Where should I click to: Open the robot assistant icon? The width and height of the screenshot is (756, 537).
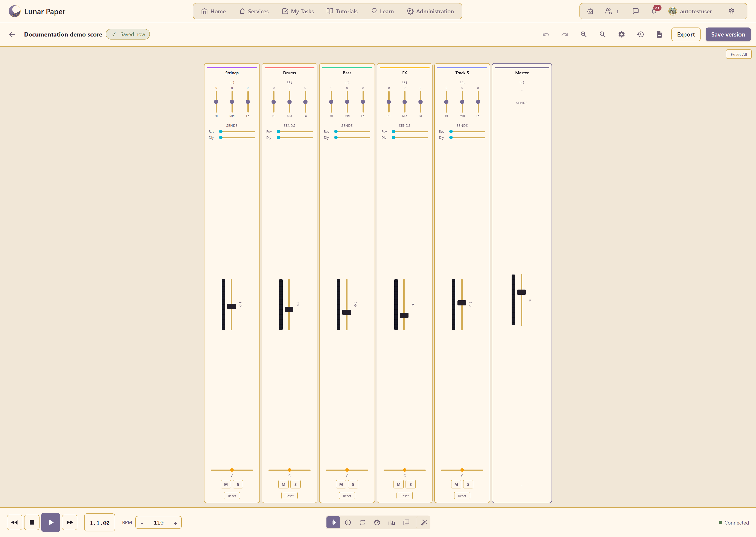pyautogui.click(x=590, y=11)
